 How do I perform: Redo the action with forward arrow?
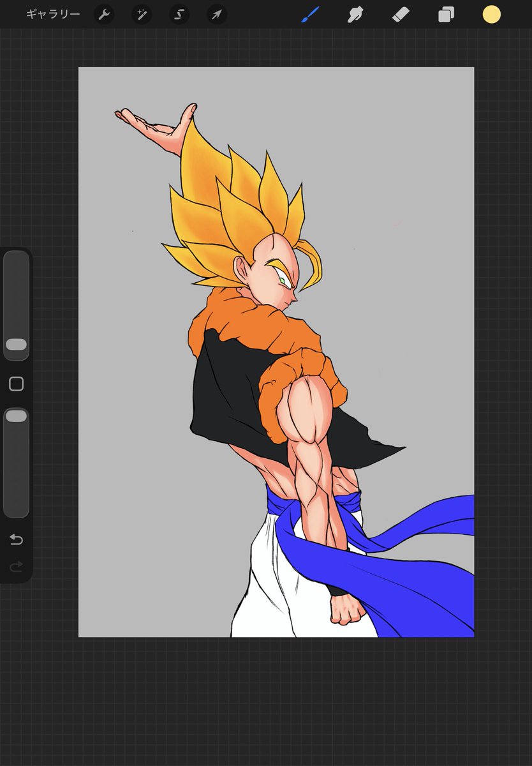[x=16, y=566]
